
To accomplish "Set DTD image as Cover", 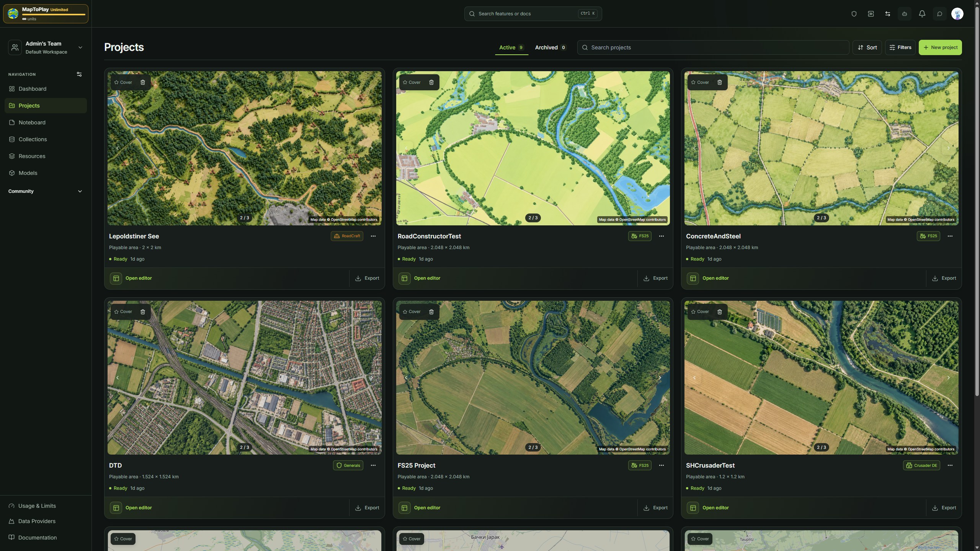I will point(123,312).
